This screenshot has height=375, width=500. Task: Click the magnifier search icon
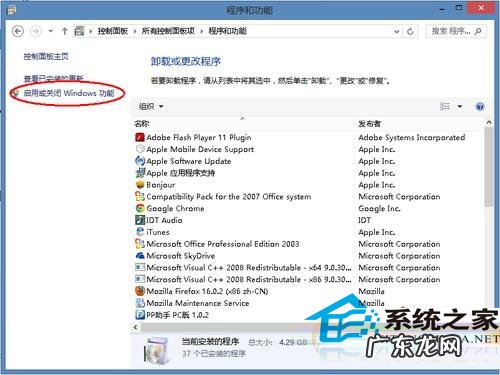click(x=478, y=31)
